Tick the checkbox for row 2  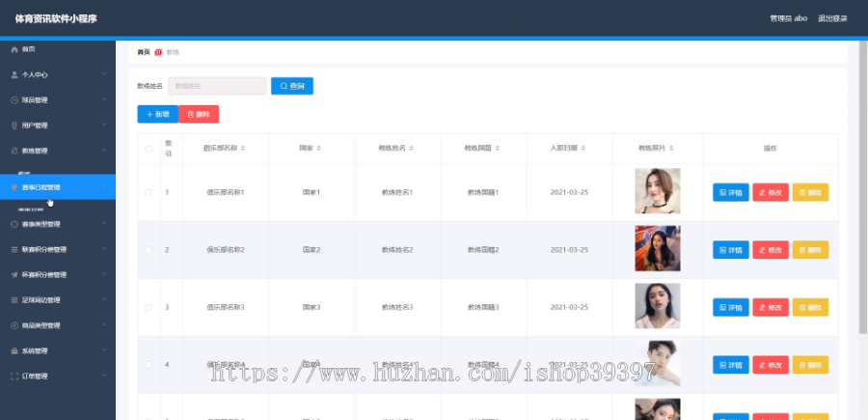click(149, 250)
